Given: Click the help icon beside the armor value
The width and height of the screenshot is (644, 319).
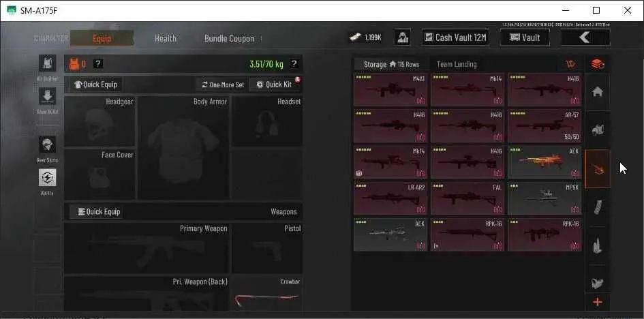Looking at the screenshot, I should tap(98, 63).
